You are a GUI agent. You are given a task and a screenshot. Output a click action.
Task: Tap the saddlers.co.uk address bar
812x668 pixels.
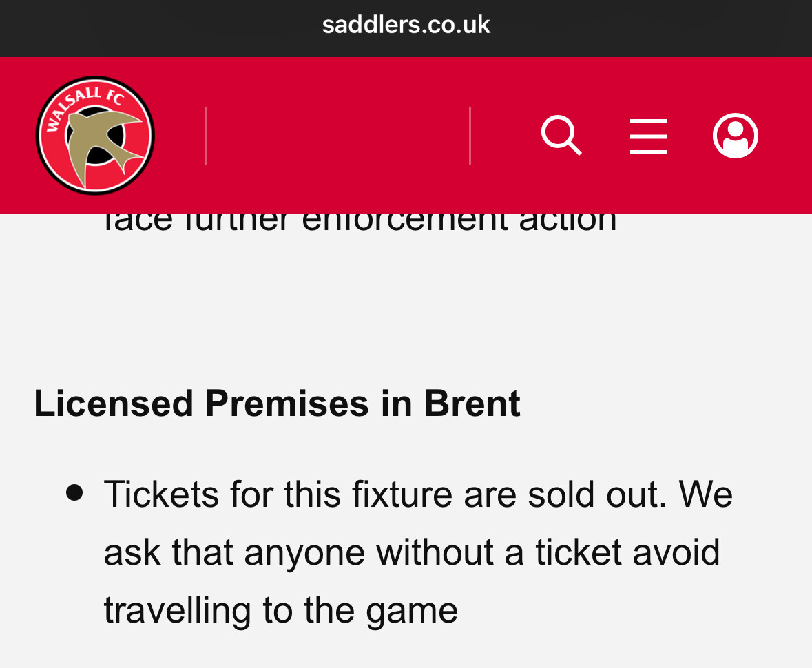tap(406, 25)
